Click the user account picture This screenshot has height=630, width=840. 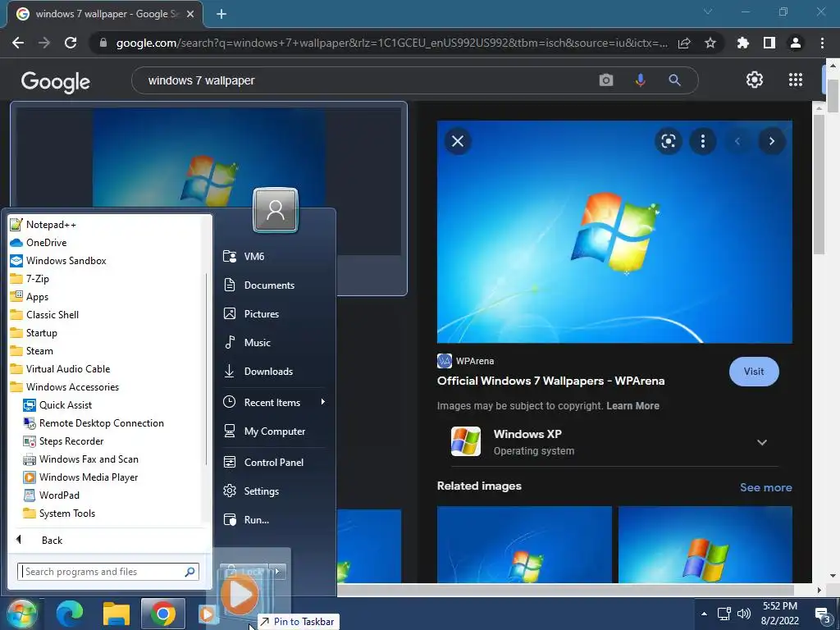pyautogui.click(x=276, y=210)
